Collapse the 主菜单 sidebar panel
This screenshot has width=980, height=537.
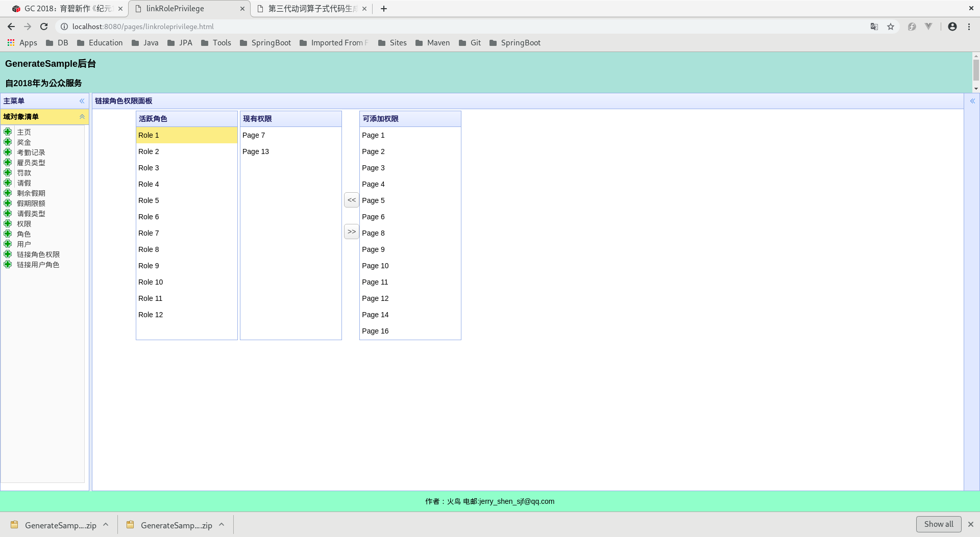[82, 101]
